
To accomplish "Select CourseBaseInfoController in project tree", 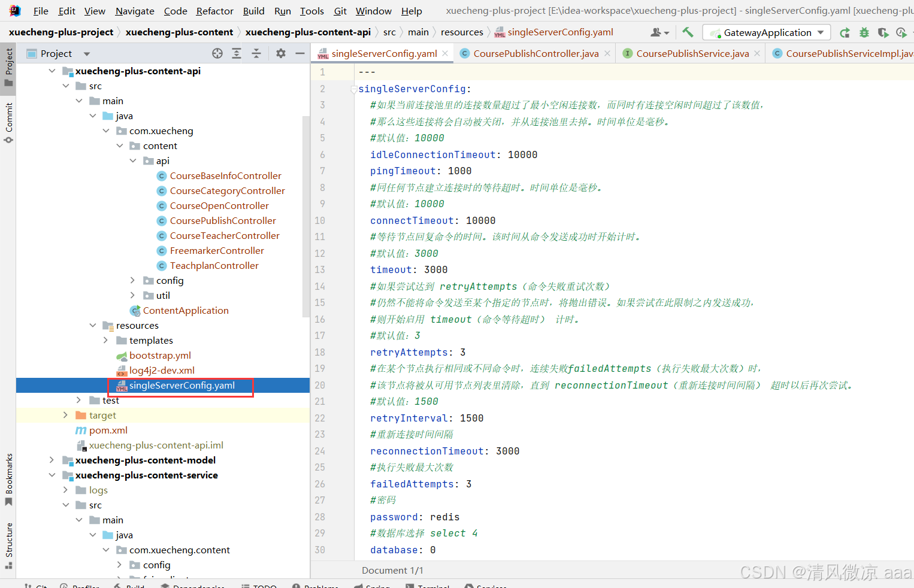I will (x=225, y=175).
